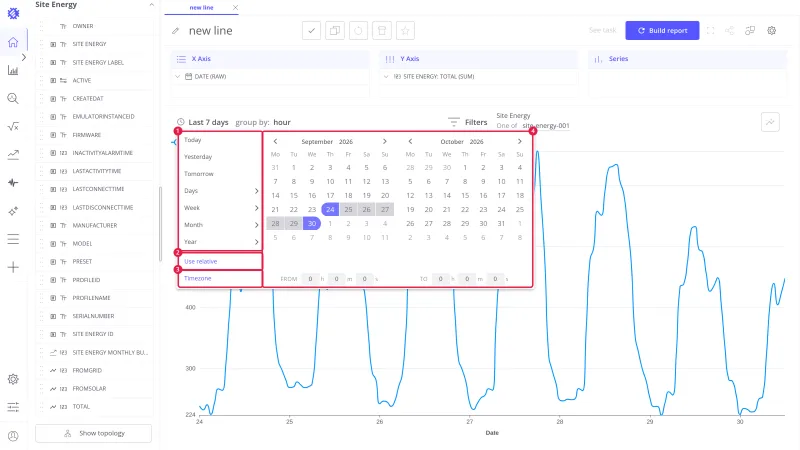800x450 pixels.
Task: Click the Use relative link
Action: click(x=201, y=261)
